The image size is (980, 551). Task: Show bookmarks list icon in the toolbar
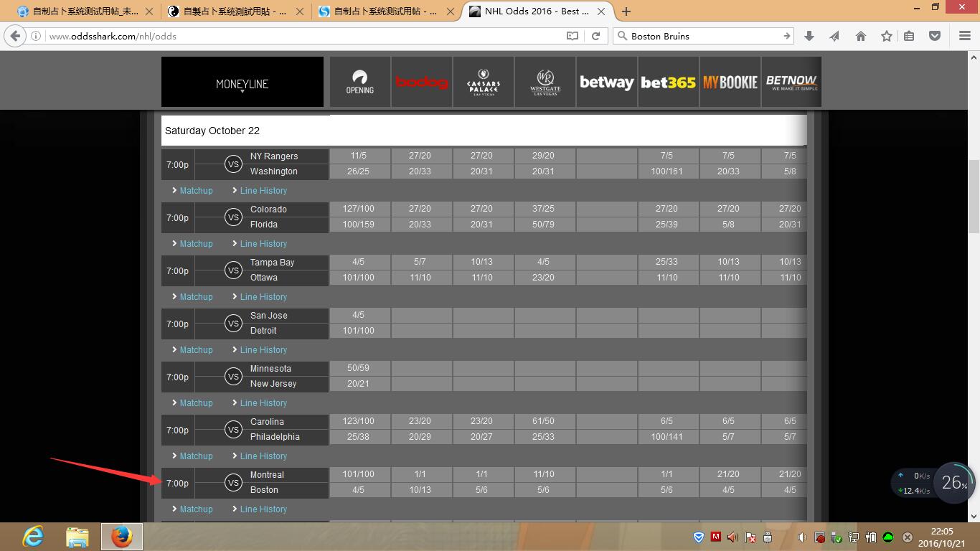tap(909, 36)
